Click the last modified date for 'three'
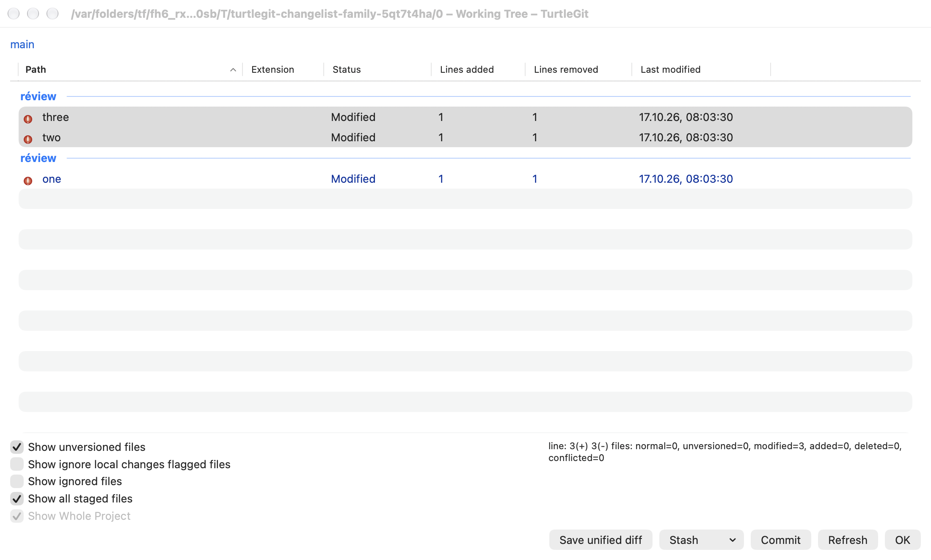 coord(686,117)
